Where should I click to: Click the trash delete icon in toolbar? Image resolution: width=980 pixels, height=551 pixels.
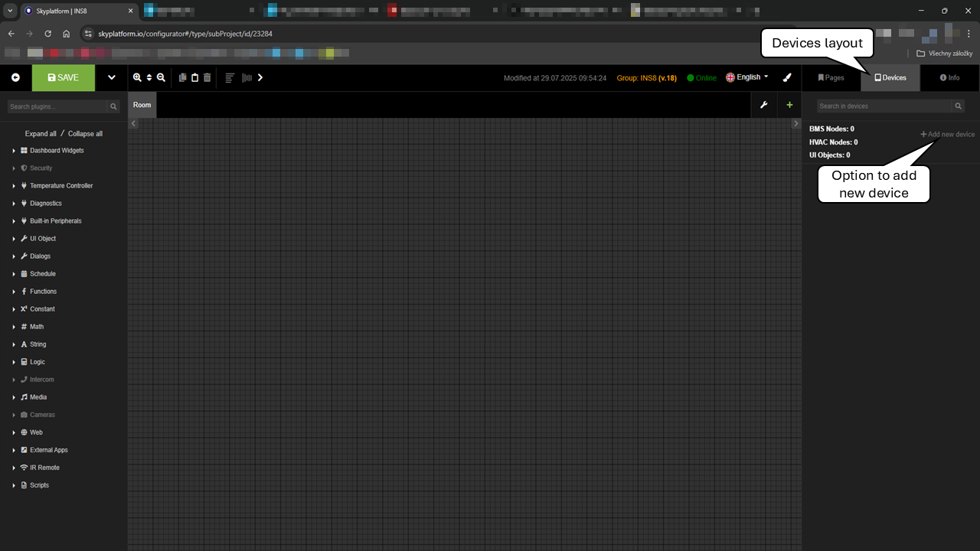[207, 77]
